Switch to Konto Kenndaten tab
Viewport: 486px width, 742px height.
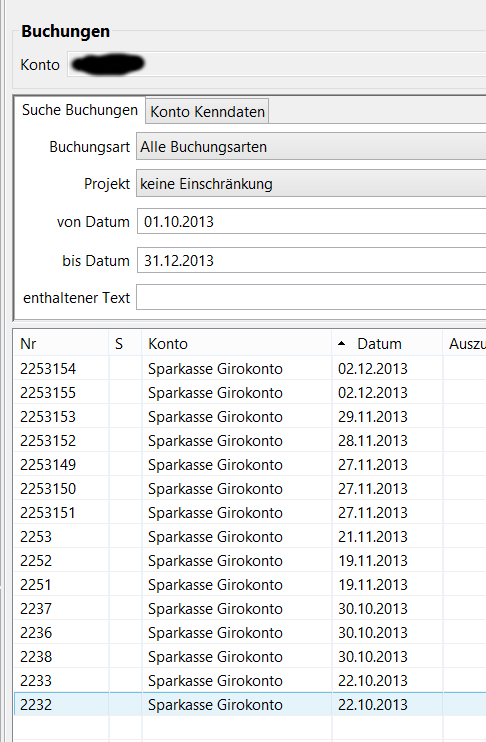(x=207, y=112)
